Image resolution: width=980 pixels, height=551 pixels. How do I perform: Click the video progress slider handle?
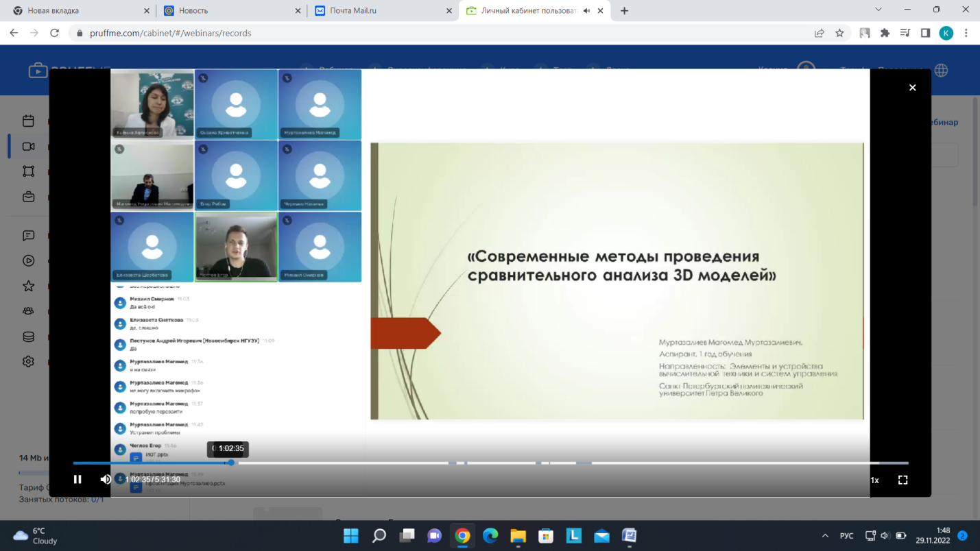pyautogui.click(x=231, y=463)
